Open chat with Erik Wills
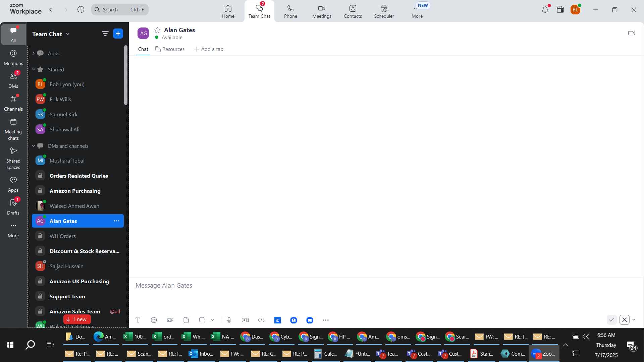The height and width of the screenshot is (362, 644). click(78, 99)
